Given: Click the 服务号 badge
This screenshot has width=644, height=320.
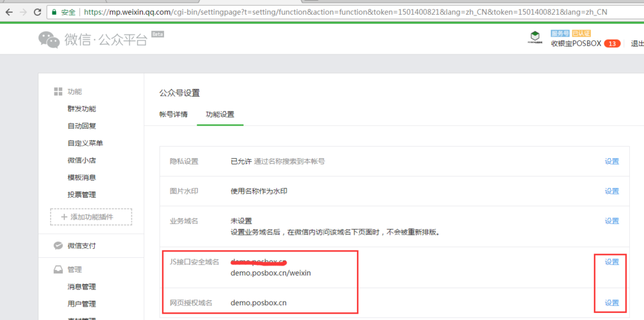Looking at the screenshot, I should pos(560,33).
